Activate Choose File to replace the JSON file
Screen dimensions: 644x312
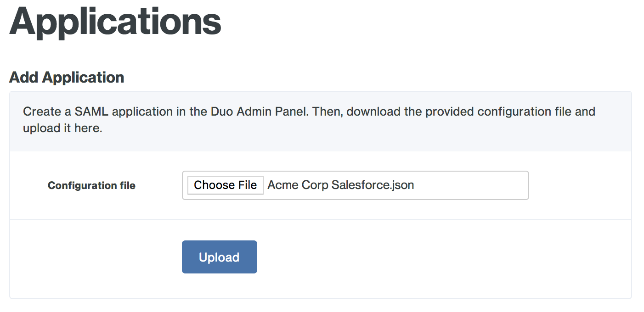(x=225, y=185)
